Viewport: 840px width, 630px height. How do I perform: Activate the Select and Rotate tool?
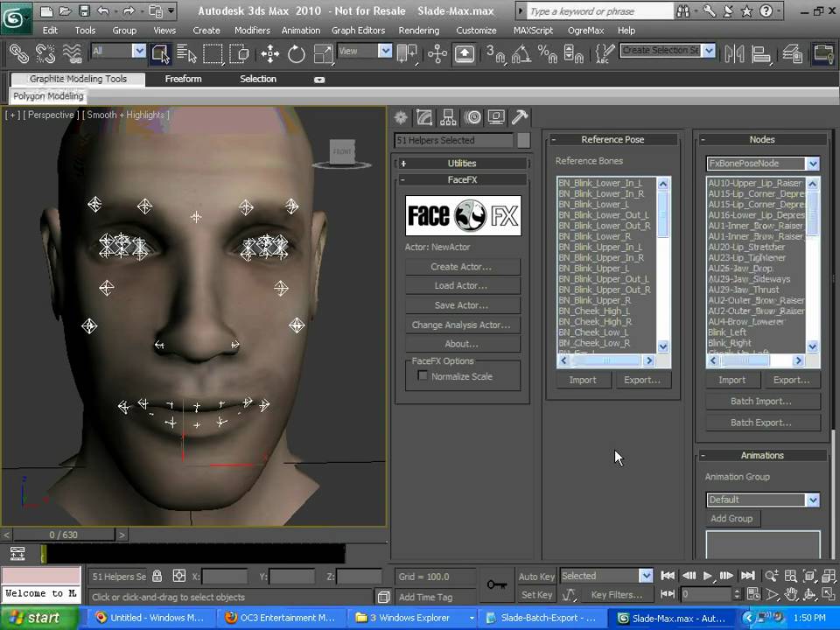(x=297, y=53)
